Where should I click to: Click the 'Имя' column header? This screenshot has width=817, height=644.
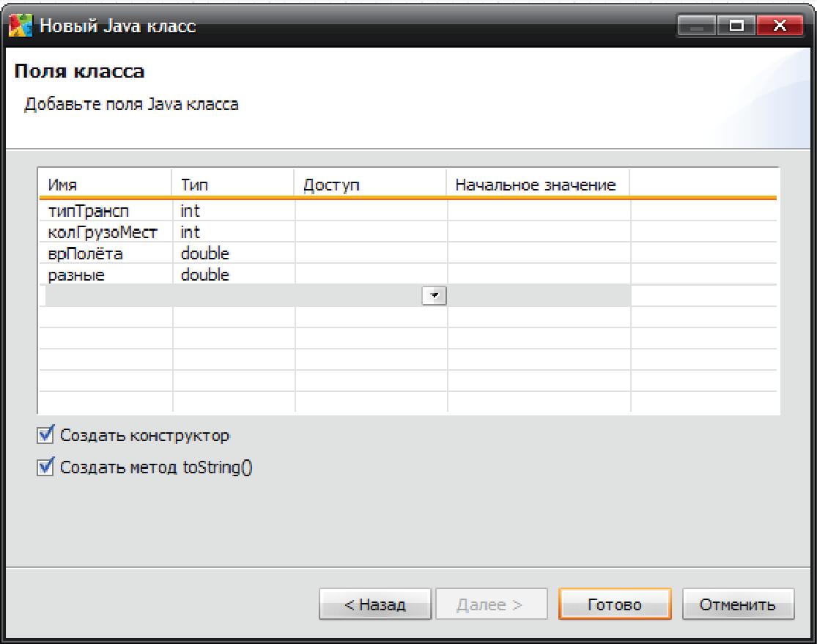[x=106, y=185]
